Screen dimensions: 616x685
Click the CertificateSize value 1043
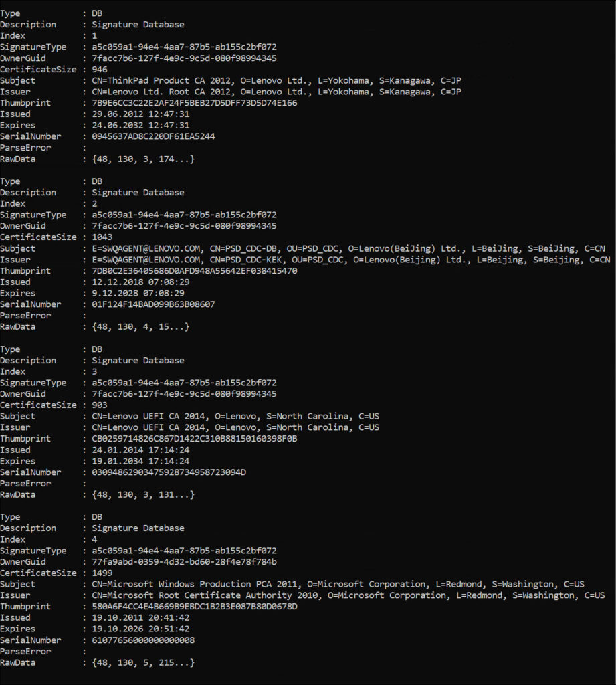(x=102, y=237)
